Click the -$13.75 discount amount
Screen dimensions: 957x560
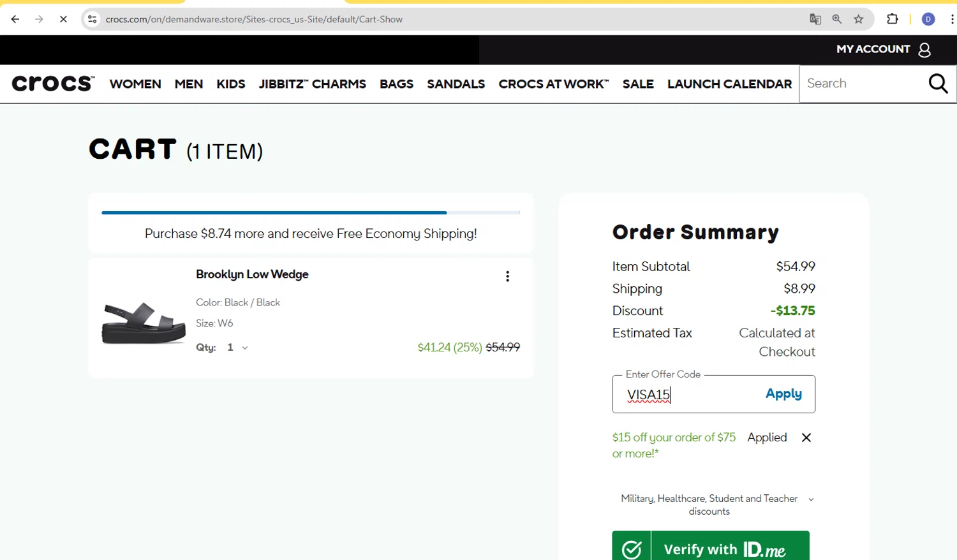pos(793,311)
